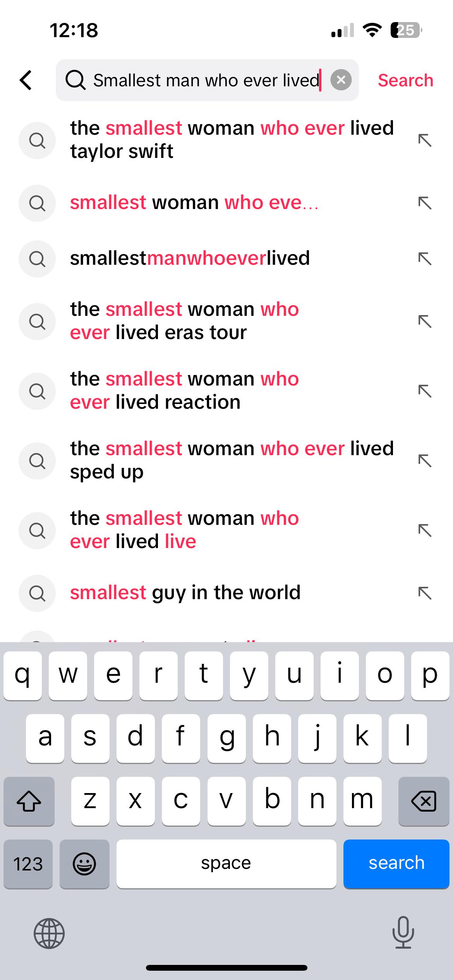Viewport: 453px width, 980px height.
Task: Tap the red Search button
Action: (x=405, y=80)
